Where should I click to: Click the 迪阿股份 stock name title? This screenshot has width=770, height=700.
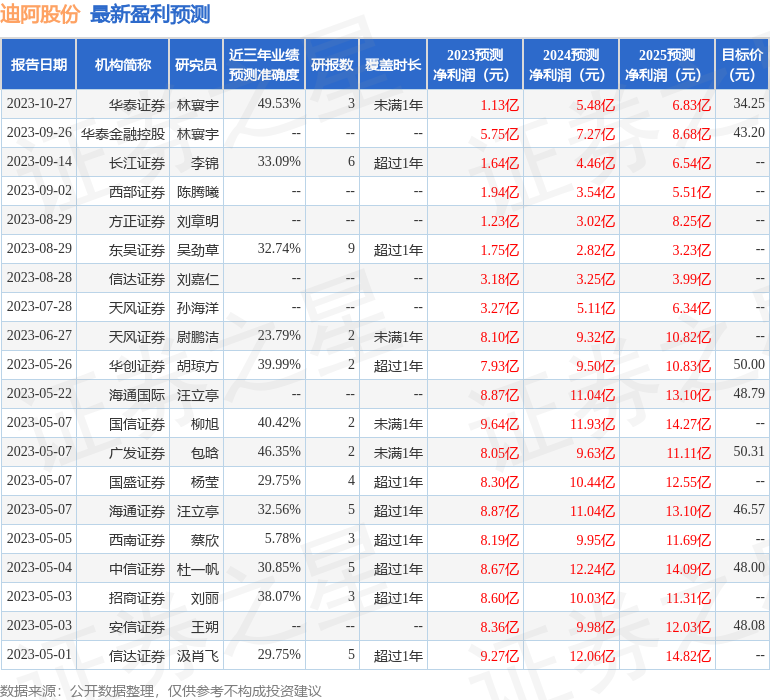coord(40,14)
